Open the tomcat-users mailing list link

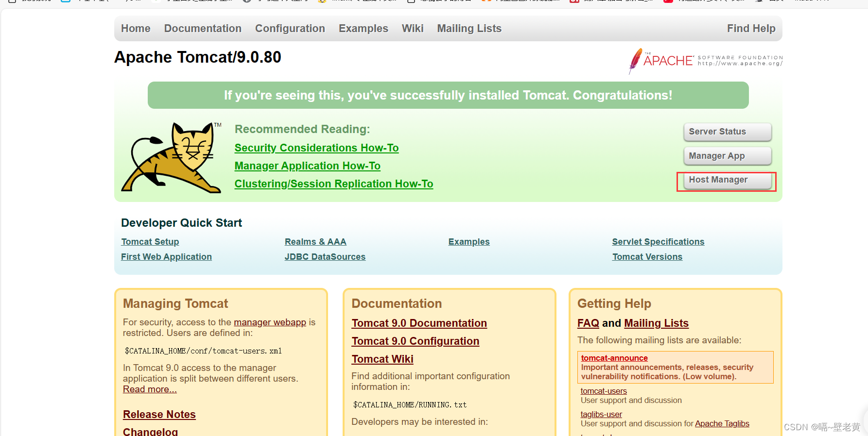tap(604, 391)
